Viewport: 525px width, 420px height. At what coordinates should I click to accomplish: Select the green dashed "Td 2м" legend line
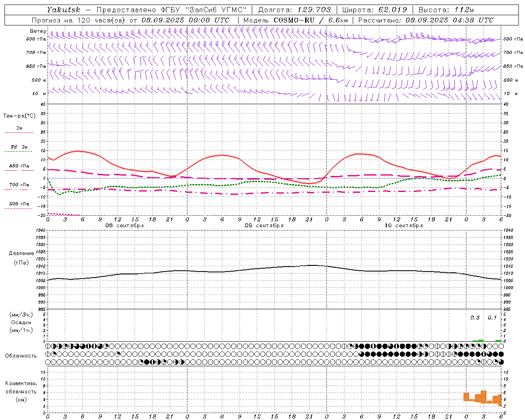coord(18,151)
